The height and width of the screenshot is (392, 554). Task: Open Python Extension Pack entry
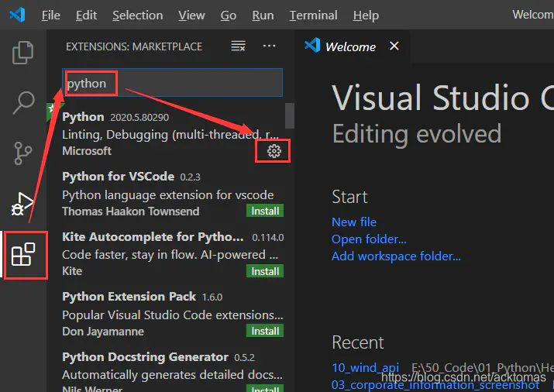pyautogui.click(x=171, y=315)
